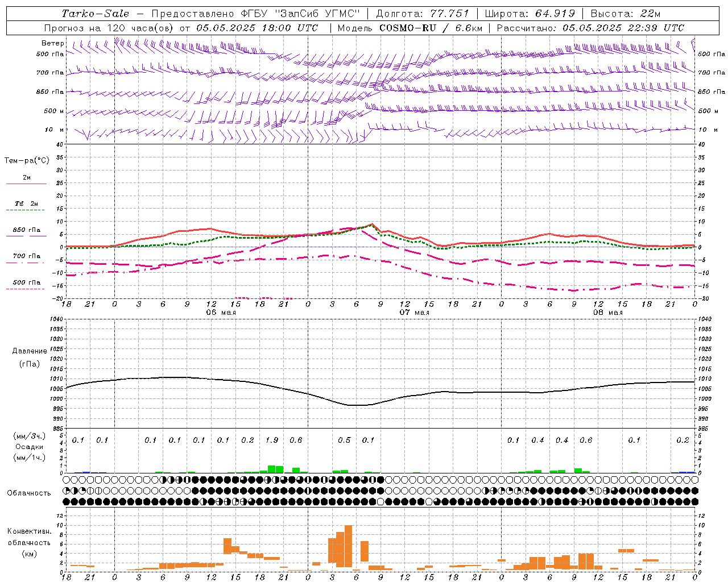Click the Осадки precipitation label
This screenshot has height=582, width=728.
(x=30, y=447)
